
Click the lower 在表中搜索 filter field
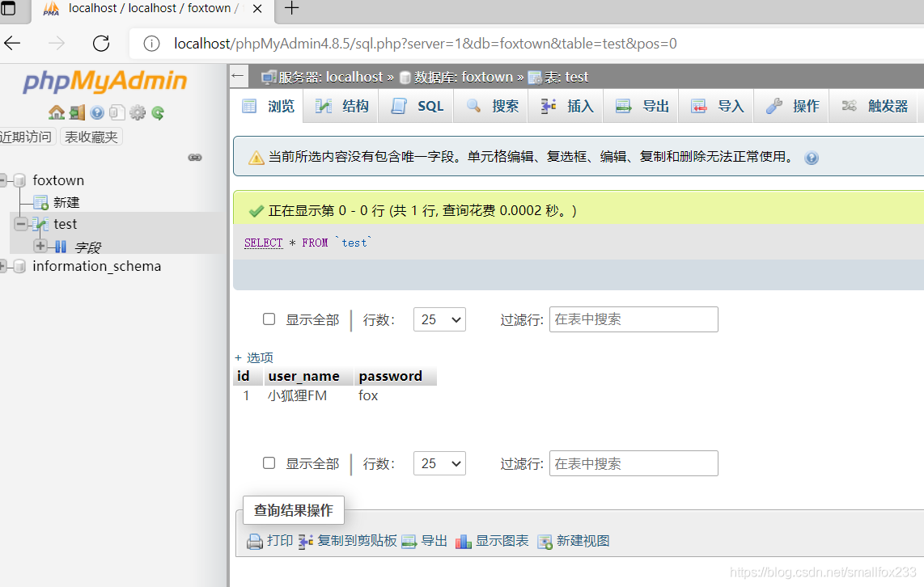pyautogui.click(x=634, y=463)
